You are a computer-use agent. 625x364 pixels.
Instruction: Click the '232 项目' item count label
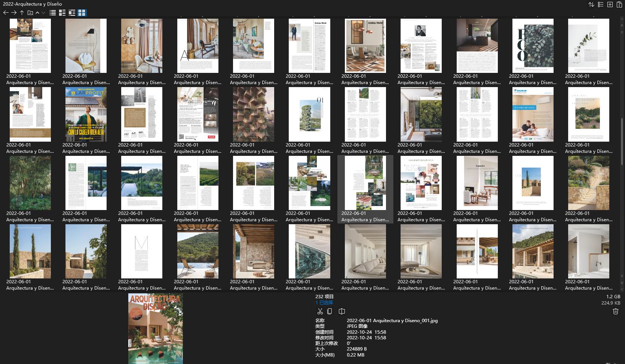[324, 296]
